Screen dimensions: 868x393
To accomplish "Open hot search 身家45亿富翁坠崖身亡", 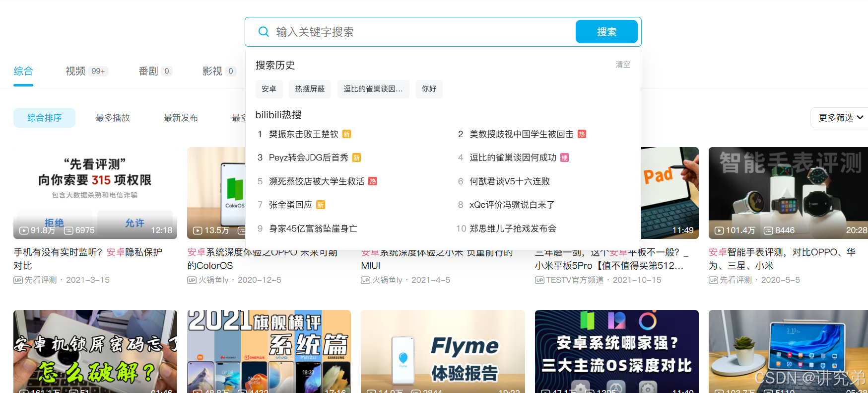I will pos(313,229).
